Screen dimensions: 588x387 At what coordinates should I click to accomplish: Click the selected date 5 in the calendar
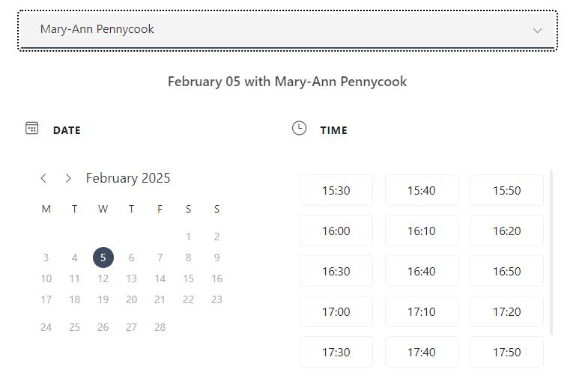[103, 258]
